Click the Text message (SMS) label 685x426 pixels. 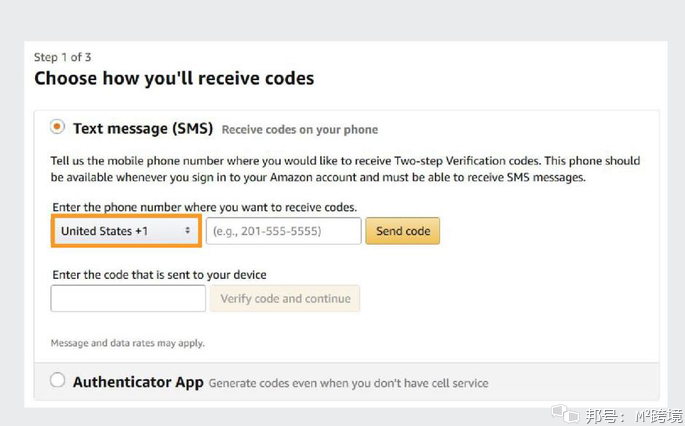pyautogui.click(x=143, y=128)
